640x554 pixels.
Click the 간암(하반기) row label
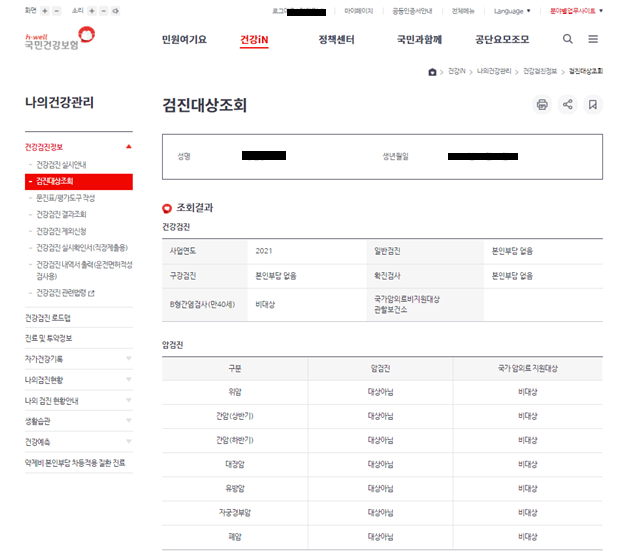(235, 441)
